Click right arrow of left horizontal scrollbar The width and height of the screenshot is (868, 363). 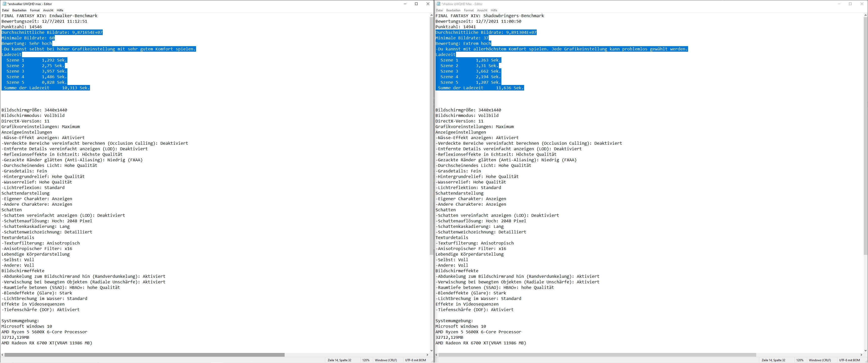tap(427, 355)
